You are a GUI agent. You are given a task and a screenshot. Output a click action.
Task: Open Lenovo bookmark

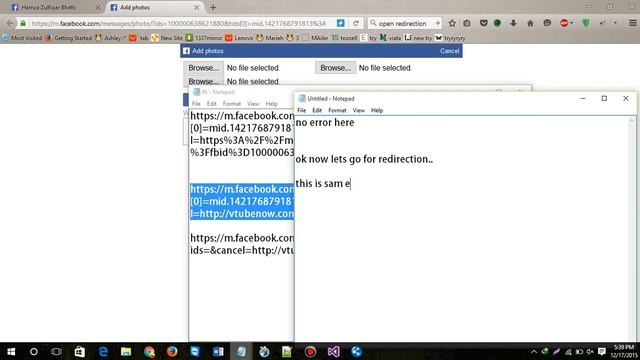click(x=240, y=38)
